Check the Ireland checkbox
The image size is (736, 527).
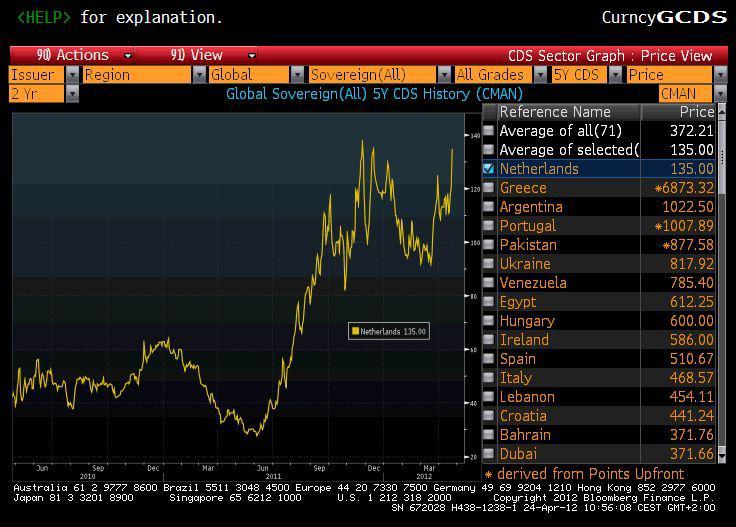pos(489,340)
